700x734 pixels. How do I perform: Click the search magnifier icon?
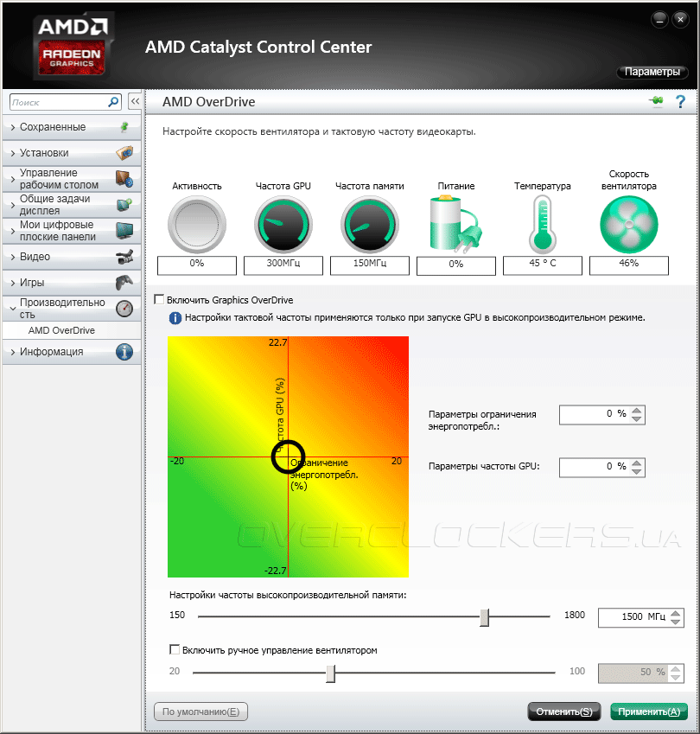(x=113, y=101)
